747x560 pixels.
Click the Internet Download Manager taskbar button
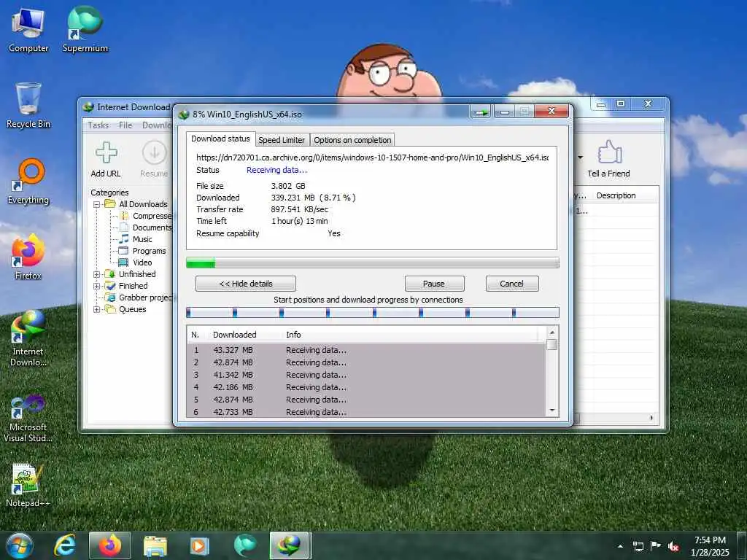[x=289, y=545]
